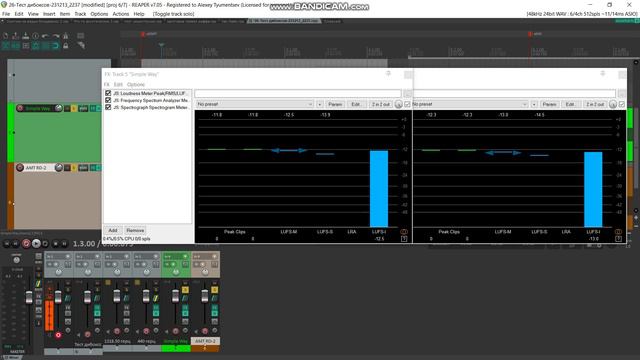This screenshot has width=640, height=360.
Task: Click the pin icon of right FX window
Action: pos(602,73)
